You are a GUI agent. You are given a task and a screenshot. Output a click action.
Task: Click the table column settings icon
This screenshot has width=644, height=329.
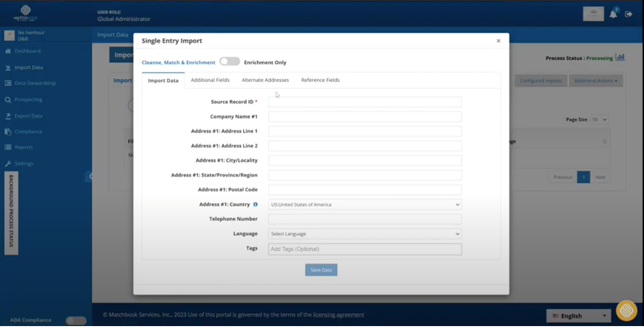[x=605, y=142]
